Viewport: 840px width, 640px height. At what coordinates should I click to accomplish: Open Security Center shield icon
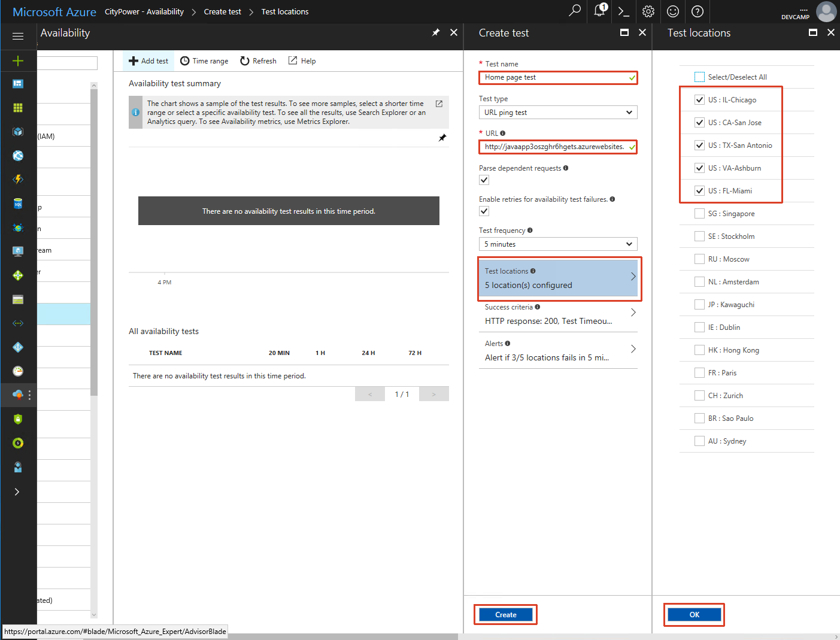coord(18,419)
